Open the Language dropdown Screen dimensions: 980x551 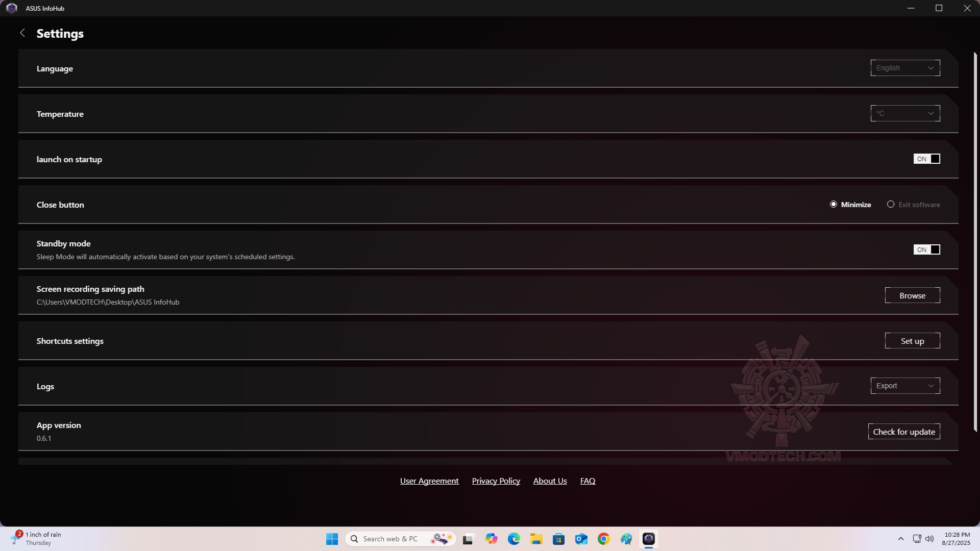905,68
